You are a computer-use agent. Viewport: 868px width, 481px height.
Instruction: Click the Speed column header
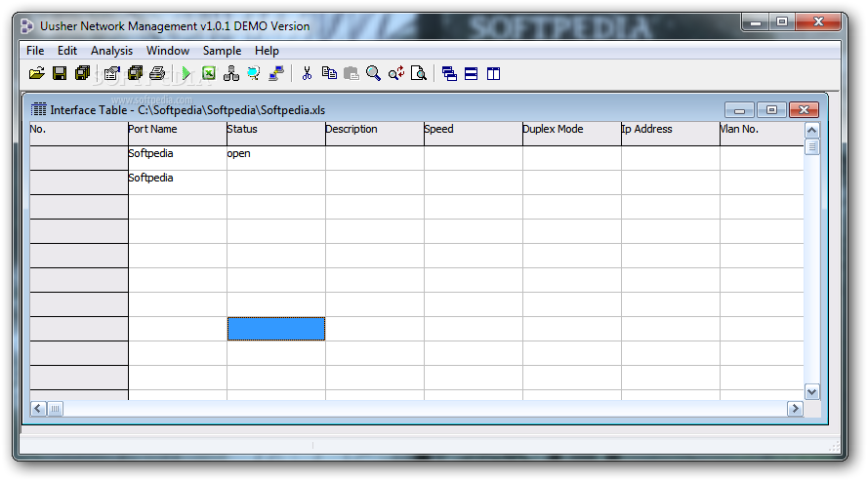[x=474, y=134]
